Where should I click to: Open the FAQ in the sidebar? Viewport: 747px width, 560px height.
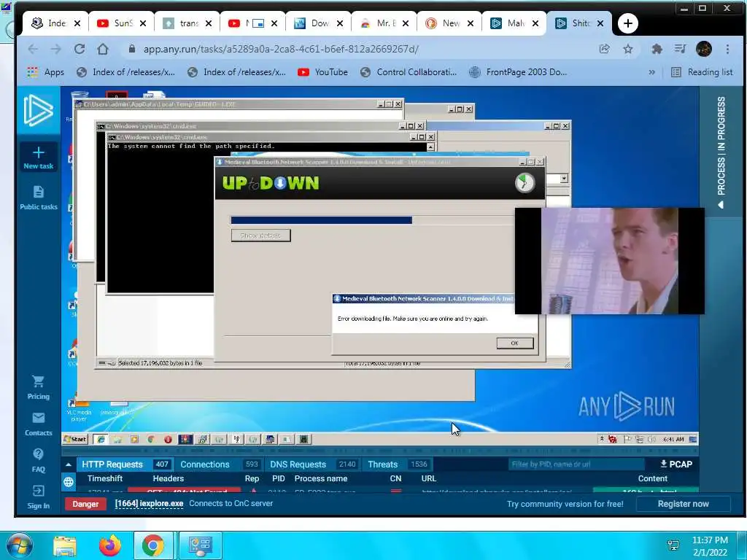coord(39,461)
